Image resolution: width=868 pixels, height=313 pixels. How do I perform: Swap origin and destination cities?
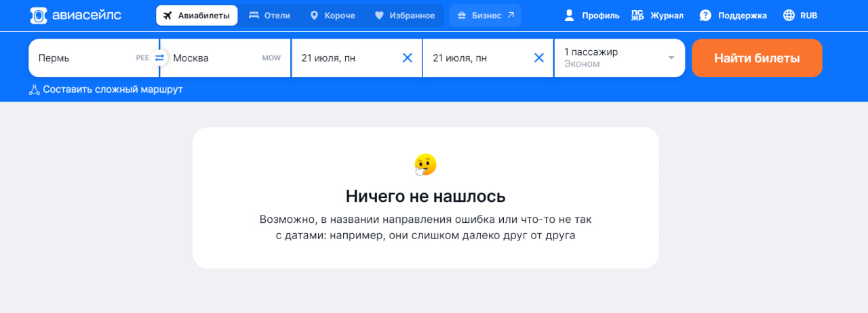[159, 58]
